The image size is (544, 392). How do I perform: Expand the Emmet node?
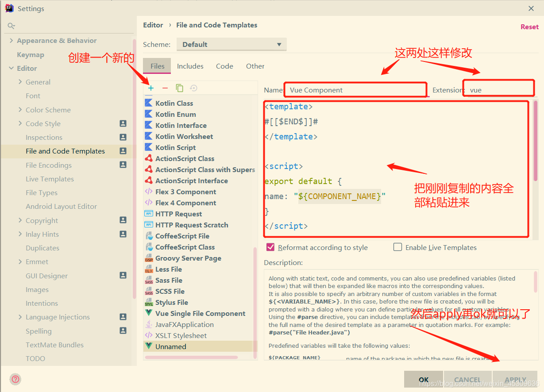(x=20, y=261)
